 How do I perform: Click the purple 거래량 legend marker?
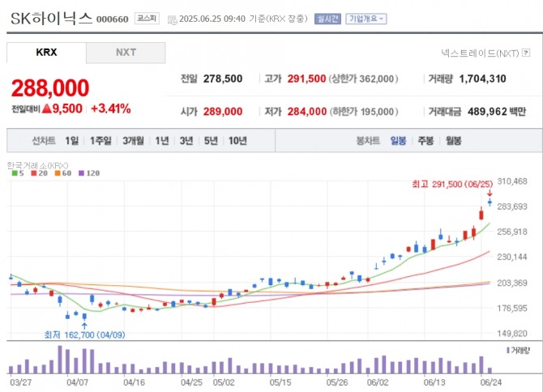pos(508,350)
